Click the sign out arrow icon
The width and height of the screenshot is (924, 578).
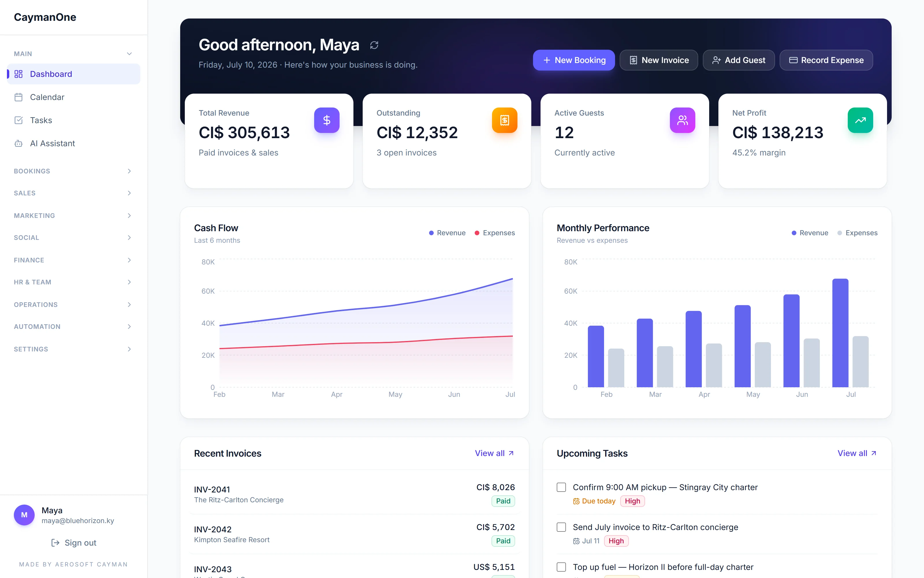55,543
